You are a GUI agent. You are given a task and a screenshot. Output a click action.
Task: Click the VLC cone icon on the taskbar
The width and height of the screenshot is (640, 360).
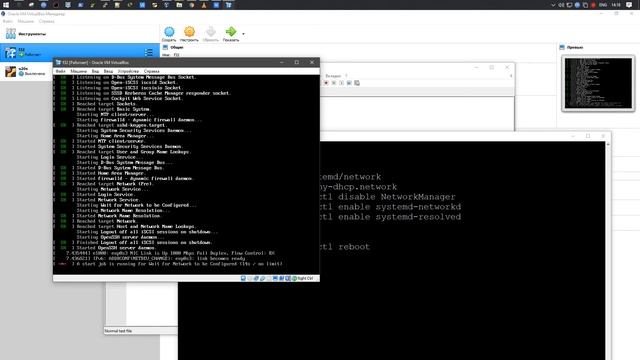click(x=204, y=5)
